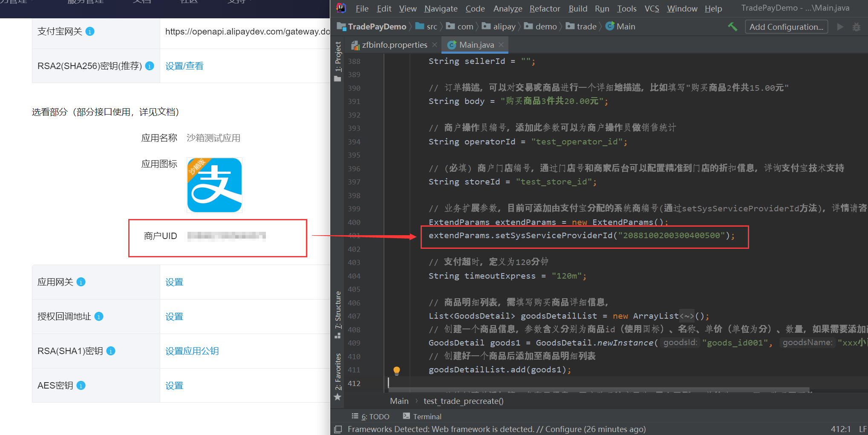Click the Frameworks Detected status message

(x=496, y=429)
